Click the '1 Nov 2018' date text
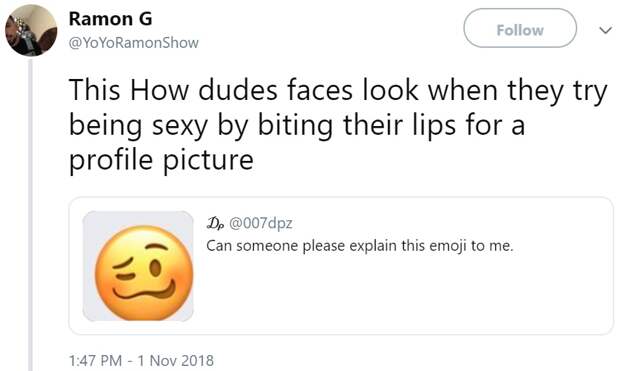 tap(176, 361)
